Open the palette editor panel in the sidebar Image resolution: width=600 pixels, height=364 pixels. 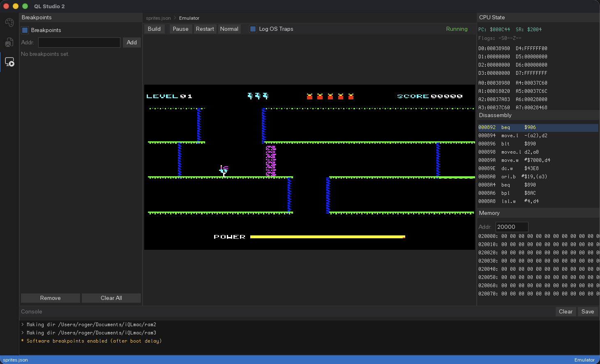coord(9,23)
